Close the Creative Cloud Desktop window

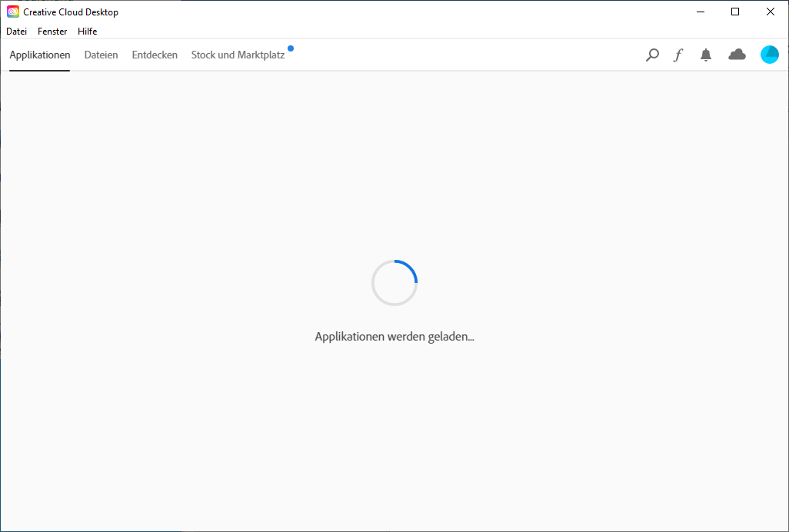[x=771, y=12]
